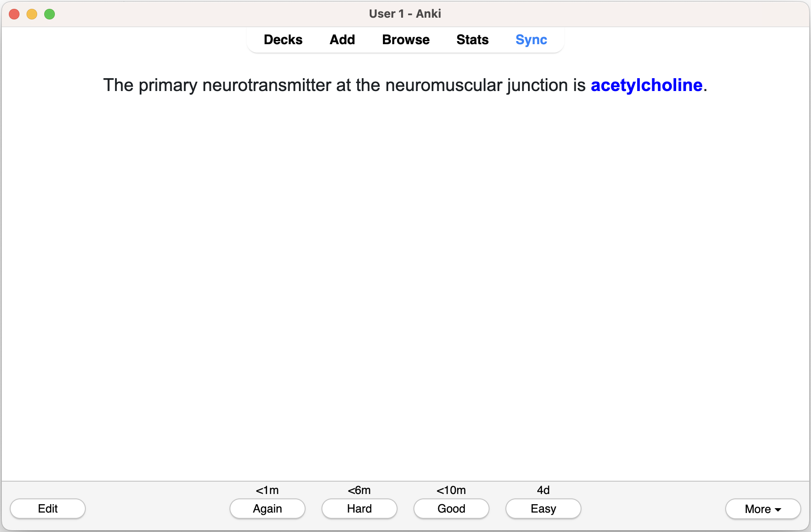Maximize the window using green button

coord(50,14)
